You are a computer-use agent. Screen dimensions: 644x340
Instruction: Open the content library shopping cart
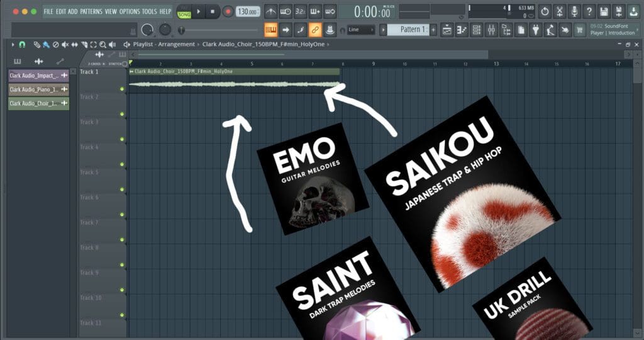579,30
